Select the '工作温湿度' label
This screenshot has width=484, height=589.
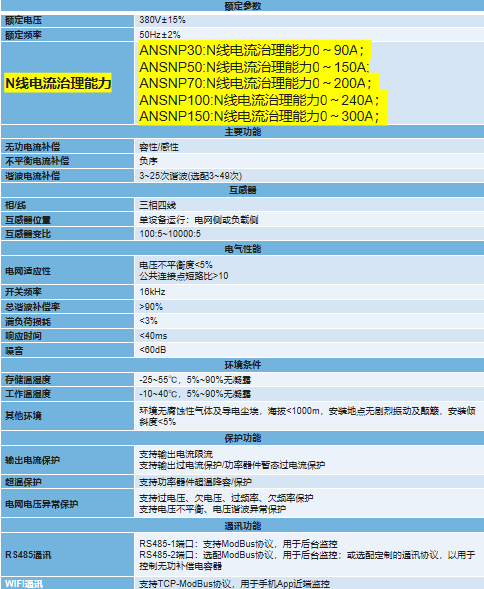28,394
